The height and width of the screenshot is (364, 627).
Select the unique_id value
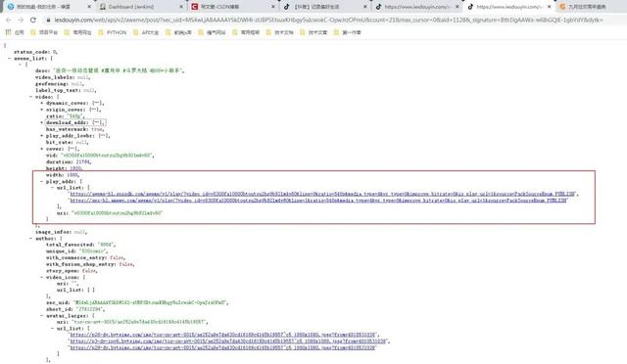tap(93, 250)
